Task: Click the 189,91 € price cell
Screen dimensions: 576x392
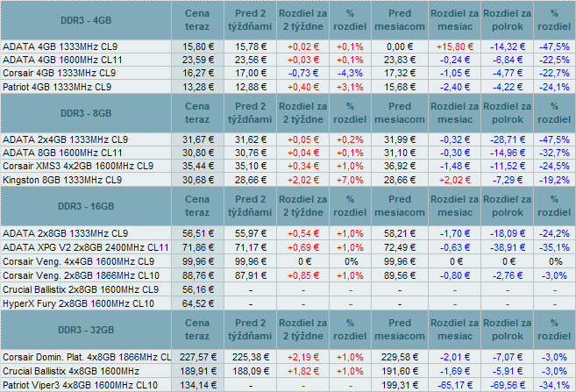Action: [x=197, y=371]
